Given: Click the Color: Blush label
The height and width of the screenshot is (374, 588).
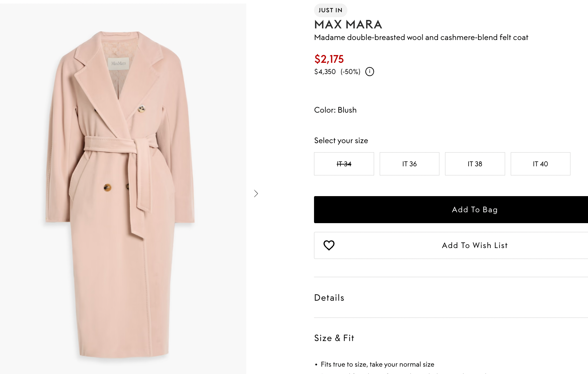Looking at the screenshot, I should (x=335, y=110).
